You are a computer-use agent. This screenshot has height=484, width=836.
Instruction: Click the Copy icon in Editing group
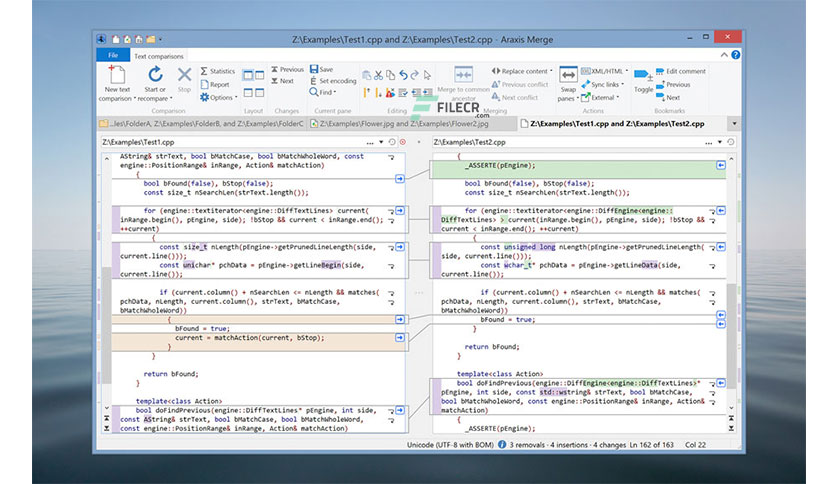391,75
